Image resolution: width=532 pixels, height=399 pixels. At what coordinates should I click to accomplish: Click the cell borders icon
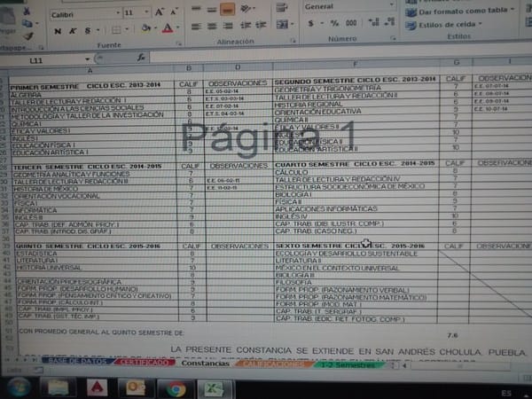(x=116, y=30)
